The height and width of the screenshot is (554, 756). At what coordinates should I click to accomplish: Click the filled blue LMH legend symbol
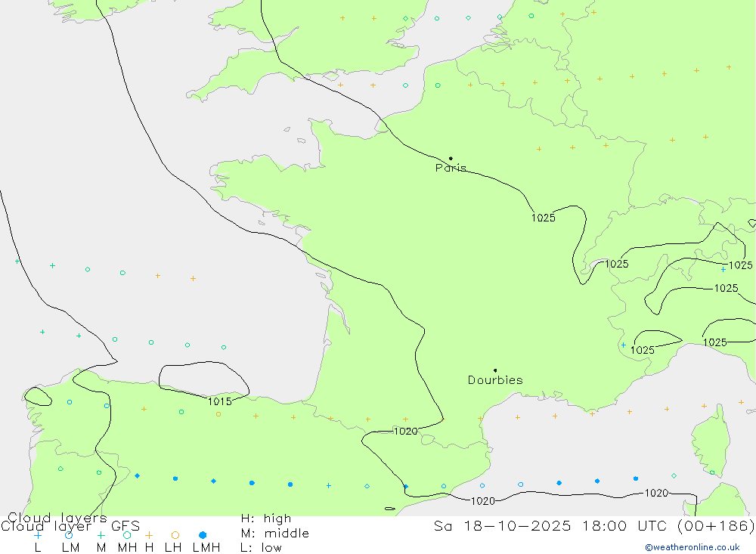(203, 535)
